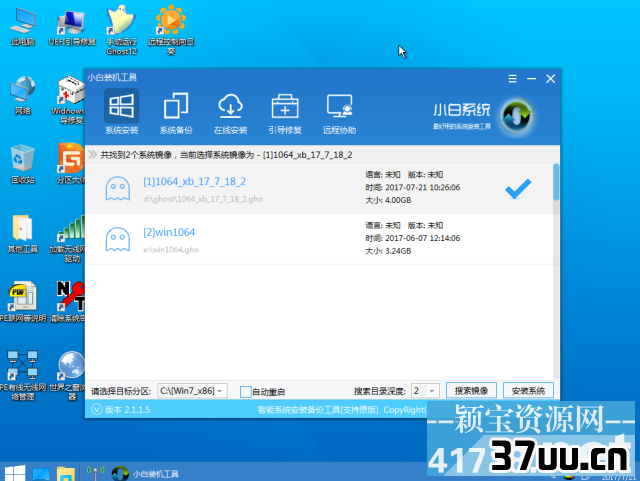This screenshot has width=640, height=481.
Task: Click time text 2017-07-21 10:26:06
Action: click(422, 187)
